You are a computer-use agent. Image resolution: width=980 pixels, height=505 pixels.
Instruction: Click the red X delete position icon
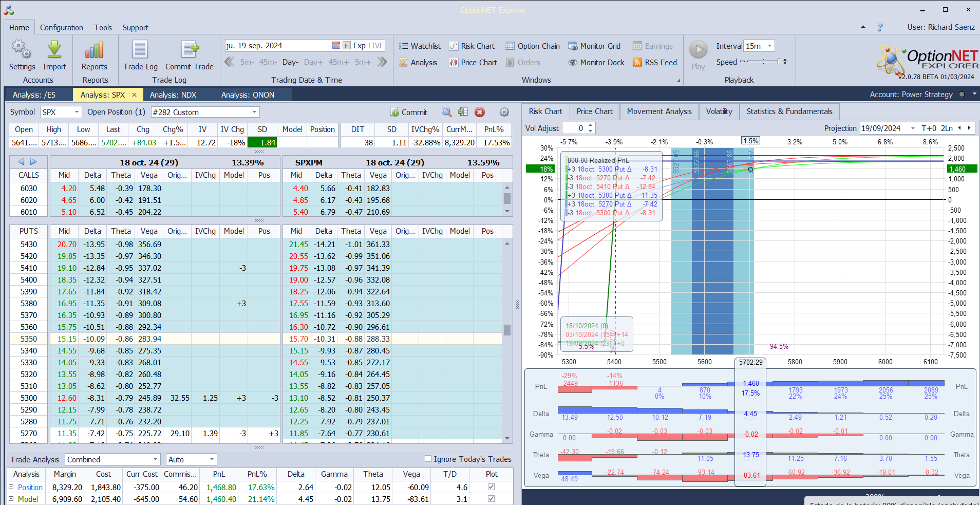point(480,112)
